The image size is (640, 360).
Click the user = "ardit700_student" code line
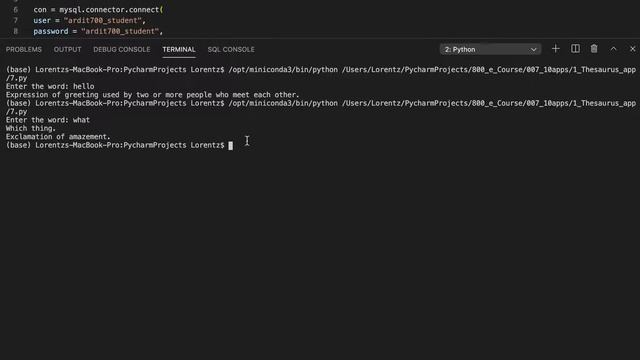click(x=89, y=20)
